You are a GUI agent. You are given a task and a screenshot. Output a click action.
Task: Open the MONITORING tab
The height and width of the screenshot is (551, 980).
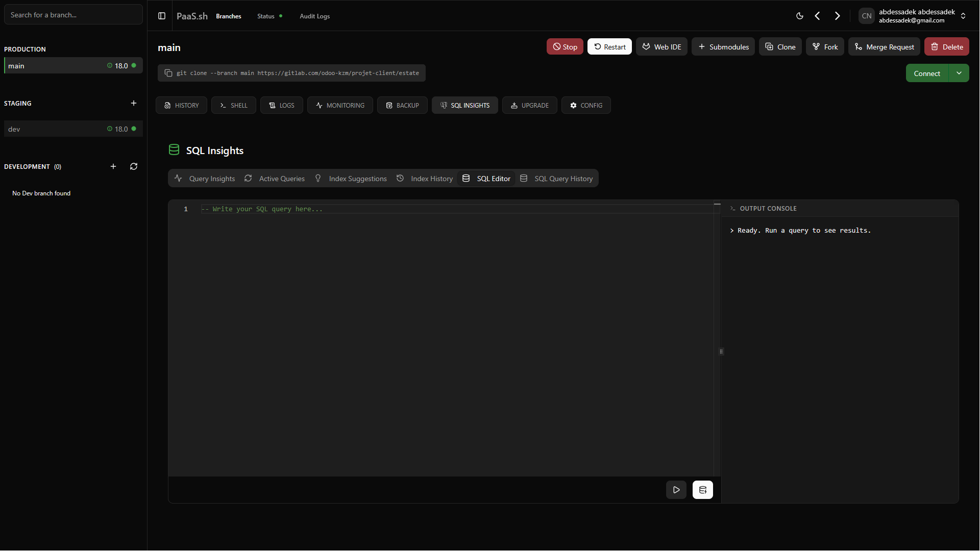tap(340, 105)
